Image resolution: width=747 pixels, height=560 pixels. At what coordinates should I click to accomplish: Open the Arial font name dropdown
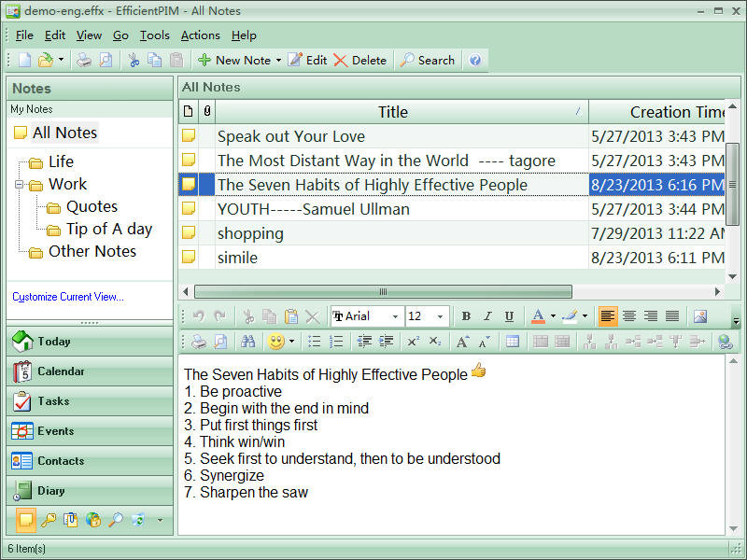(x=395, y=316)
